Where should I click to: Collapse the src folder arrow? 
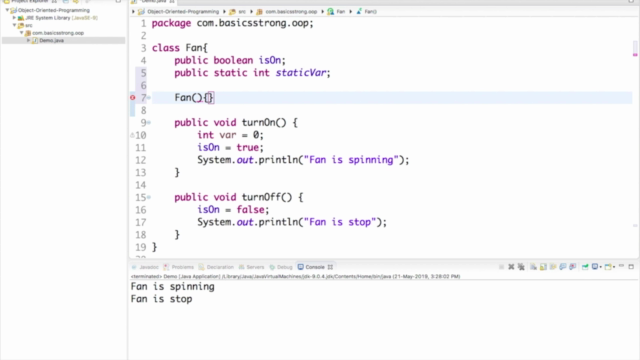pyautogui.click(x=14, y=25)
